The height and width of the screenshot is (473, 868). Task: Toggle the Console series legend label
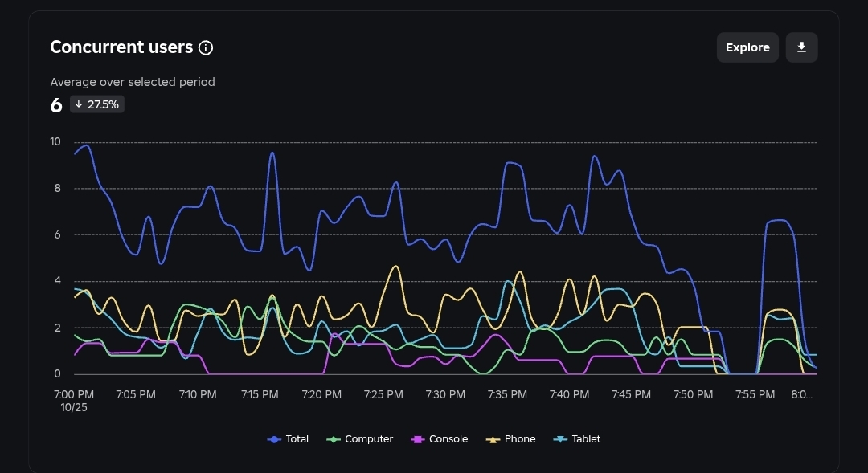click(x=448, y=439)
